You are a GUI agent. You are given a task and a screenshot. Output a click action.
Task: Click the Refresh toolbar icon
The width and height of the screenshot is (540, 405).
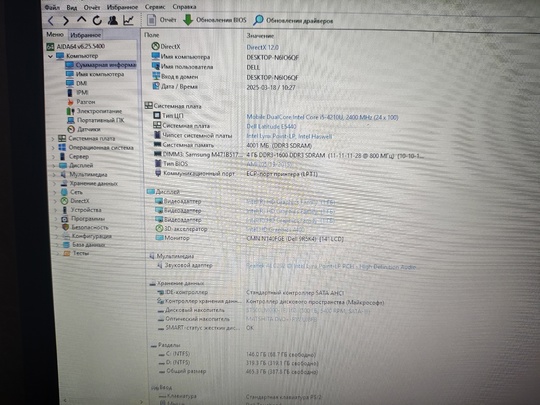pyautogui.click(x=97, y=21)
